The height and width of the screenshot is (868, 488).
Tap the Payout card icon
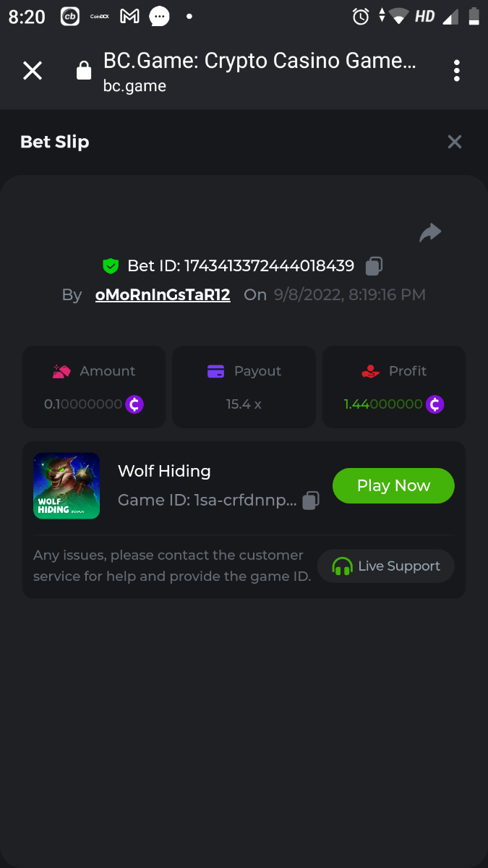click(x=215, y=371)
